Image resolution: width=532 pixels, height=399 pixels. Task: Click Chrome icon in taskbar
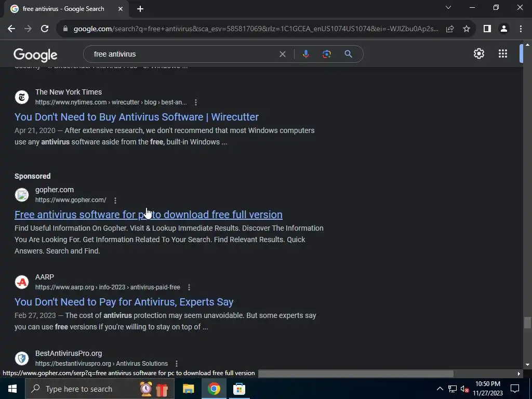click(x=214, y=389)
